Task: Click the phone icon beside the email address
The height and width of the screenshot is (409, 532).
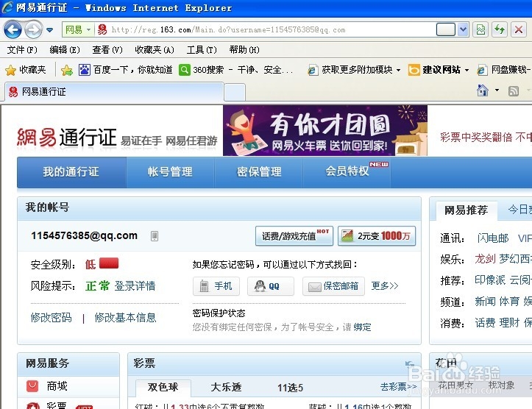Action: [x=155, y=235]
